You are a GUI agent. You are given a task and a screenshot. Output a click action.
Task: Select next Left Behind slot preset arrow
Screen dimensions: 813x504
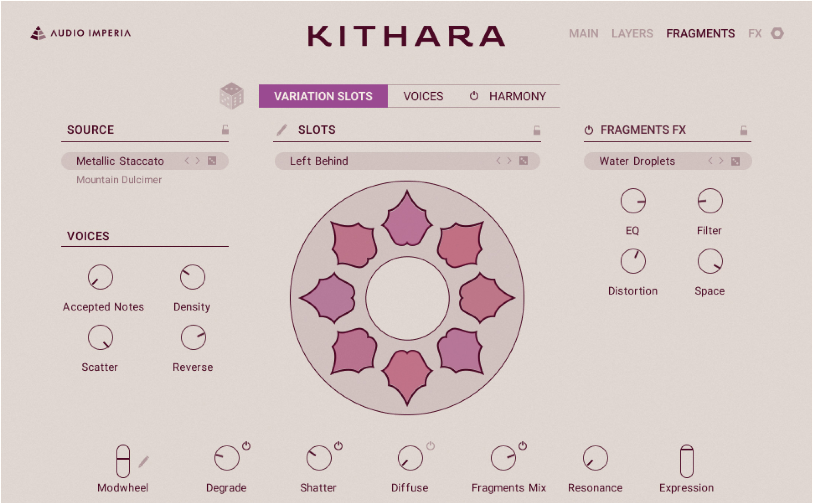pos(509,161)
